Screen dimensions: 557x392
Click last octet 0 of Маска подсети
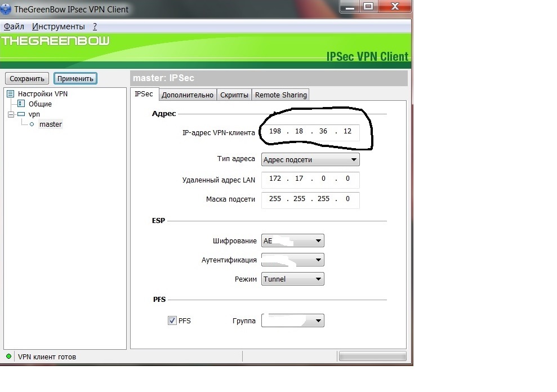347,199
